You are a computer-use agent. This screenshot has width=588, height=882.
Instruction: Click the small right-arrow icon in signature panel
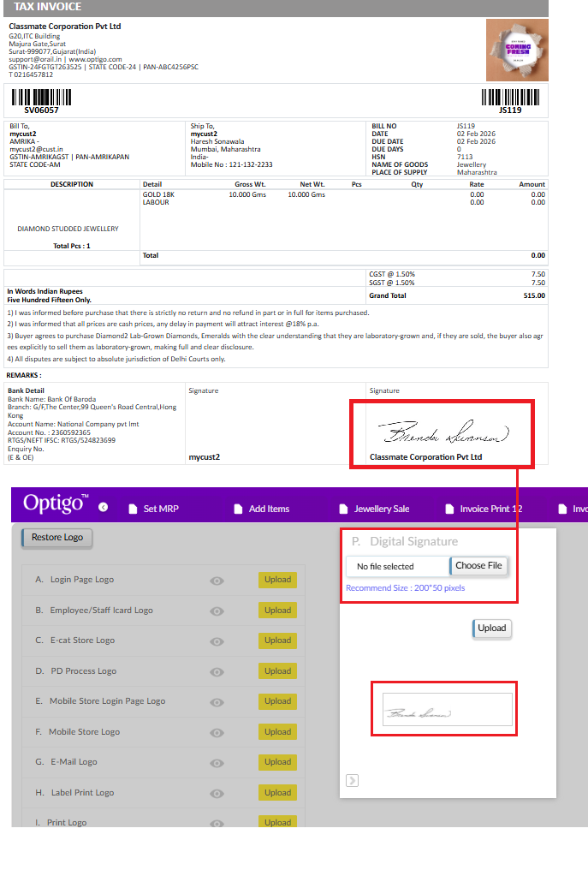pyautogui.click(x=352, y=780)
